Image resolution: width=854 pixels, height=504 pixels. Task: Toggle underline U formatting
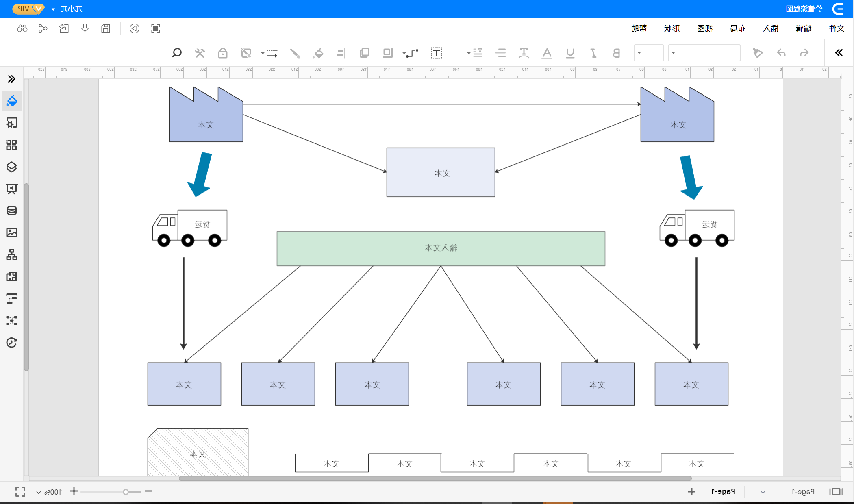570,53
